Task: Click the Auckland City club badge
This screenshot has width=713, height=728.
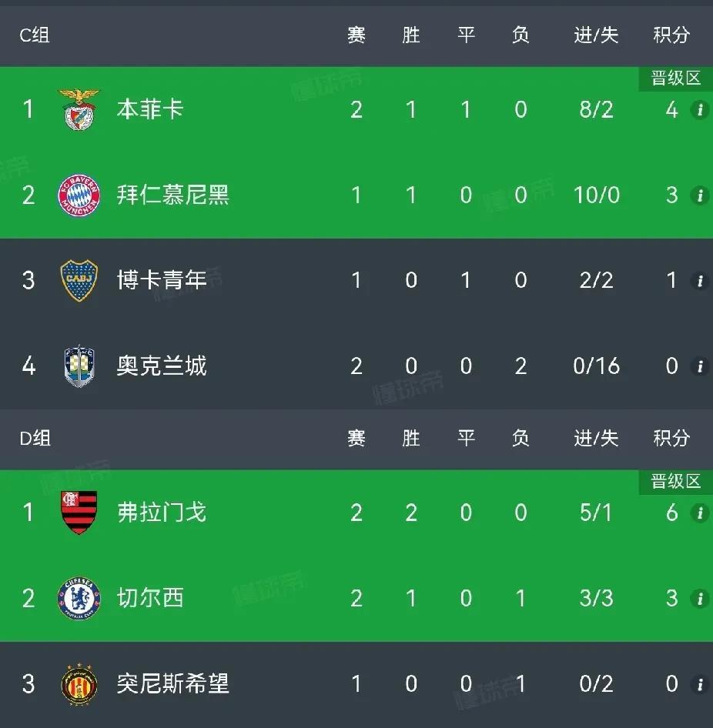Action: pos(79,366)
